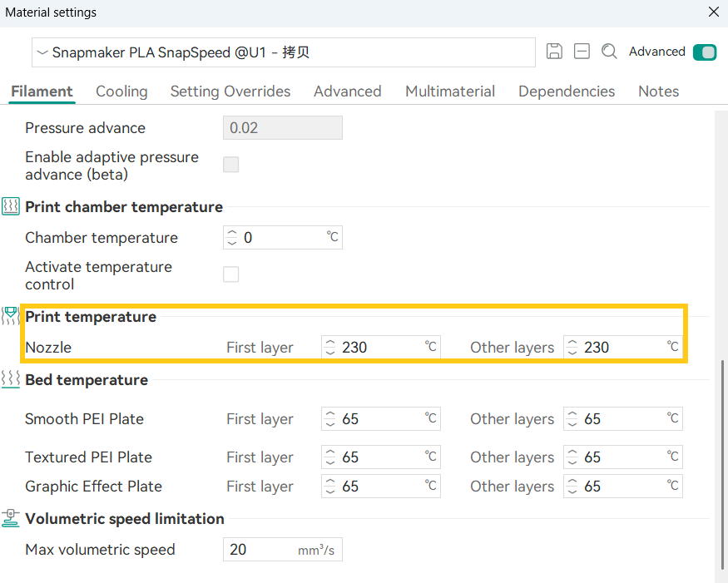The width and height of the screenshot is (728, 583).
Task: Decrease Nozzle Other layers temperature stepper
Action: pos(572,353)
